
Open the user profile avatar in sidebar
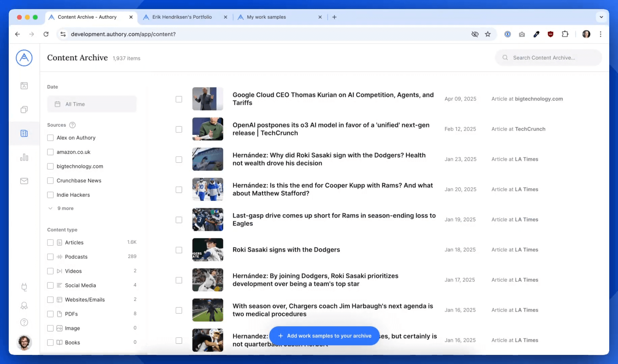(24, 342)
